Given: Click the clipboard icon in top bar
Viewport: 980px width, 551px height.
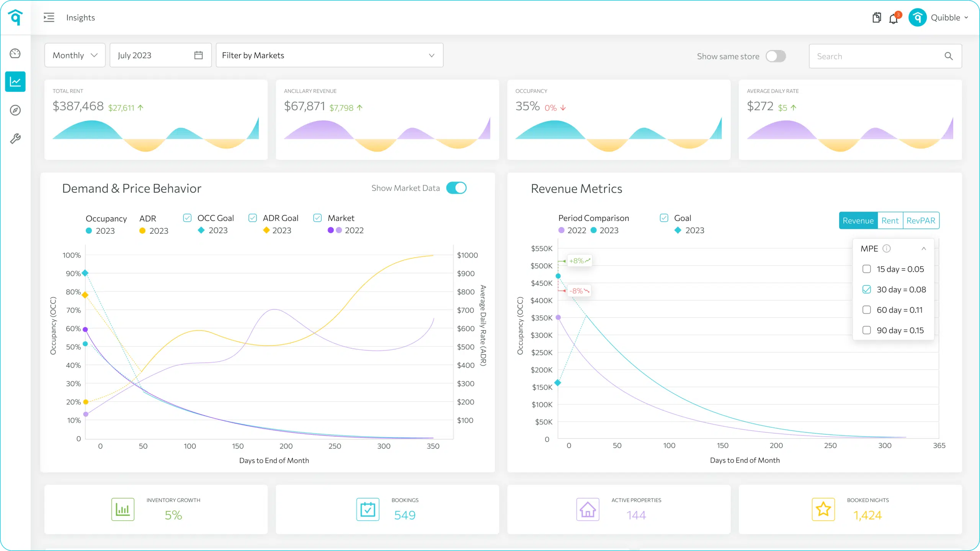Looking at the screenshot, I should (877, 18).
